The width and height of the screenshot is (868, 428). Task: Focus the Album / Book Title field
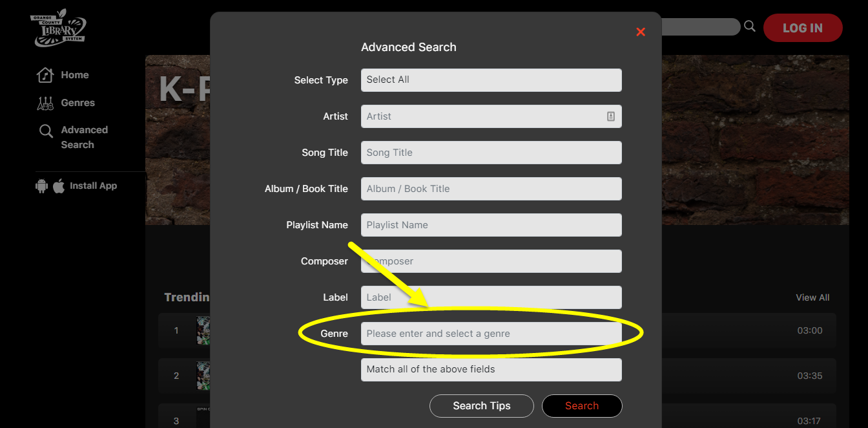pyautogui.click(x=491, y=189)
